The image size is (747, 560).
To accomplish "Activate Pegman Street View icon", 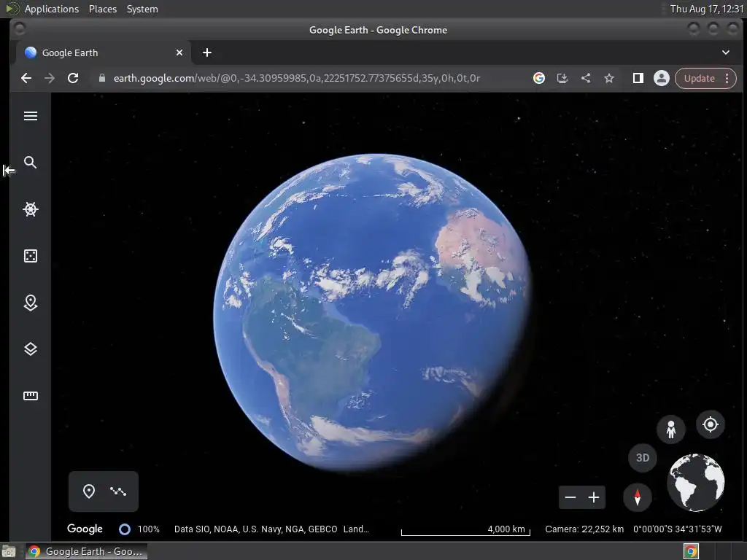I will pyautogui.click(x=671, y=429).
